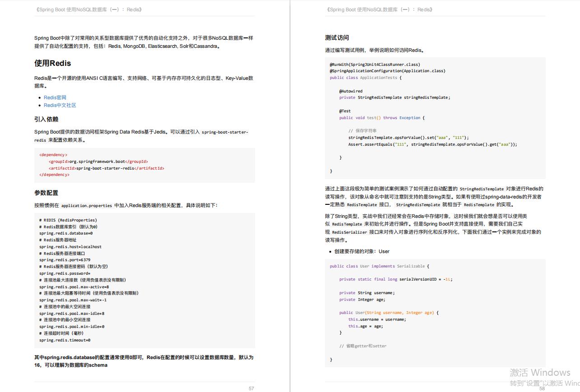The height and width of the screenshot is (392, 580).
Task: Click page number 57
Action: click(x=251, y=388)
